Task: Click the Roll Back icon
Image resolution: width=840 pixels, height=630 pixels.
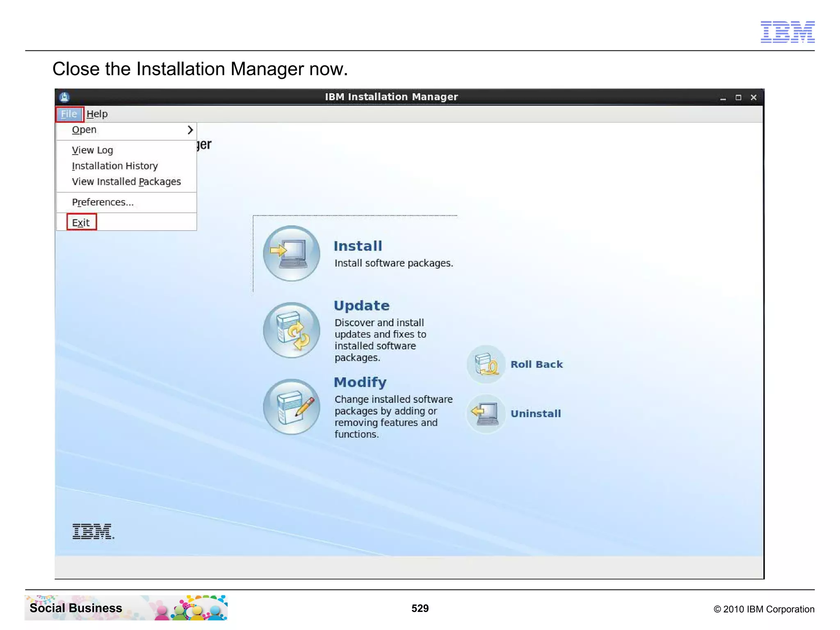Action: [486, 364]
